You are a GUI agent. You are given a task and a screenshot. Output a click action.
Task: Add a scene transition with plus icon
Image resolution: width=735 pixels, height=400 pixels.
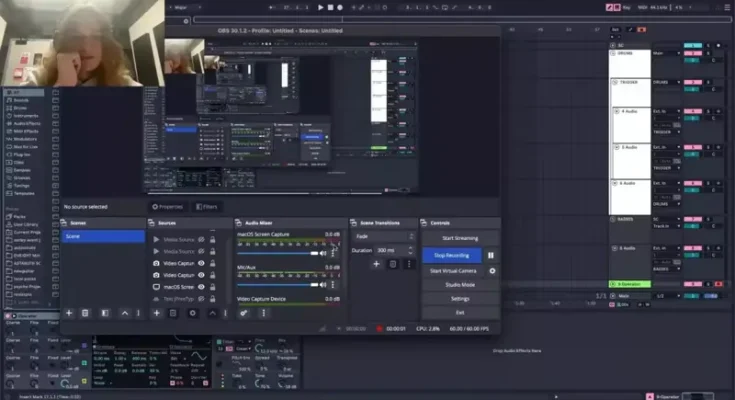376,264
